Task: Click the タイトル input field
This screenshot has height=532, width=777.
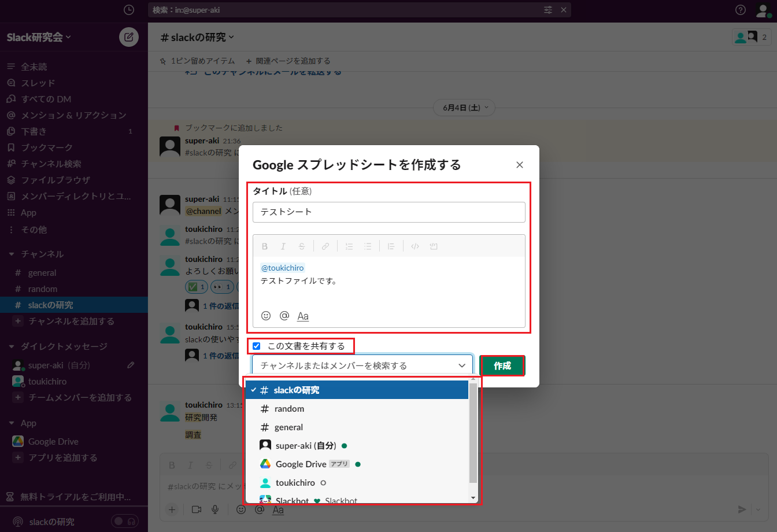Action: click(388, 212)
